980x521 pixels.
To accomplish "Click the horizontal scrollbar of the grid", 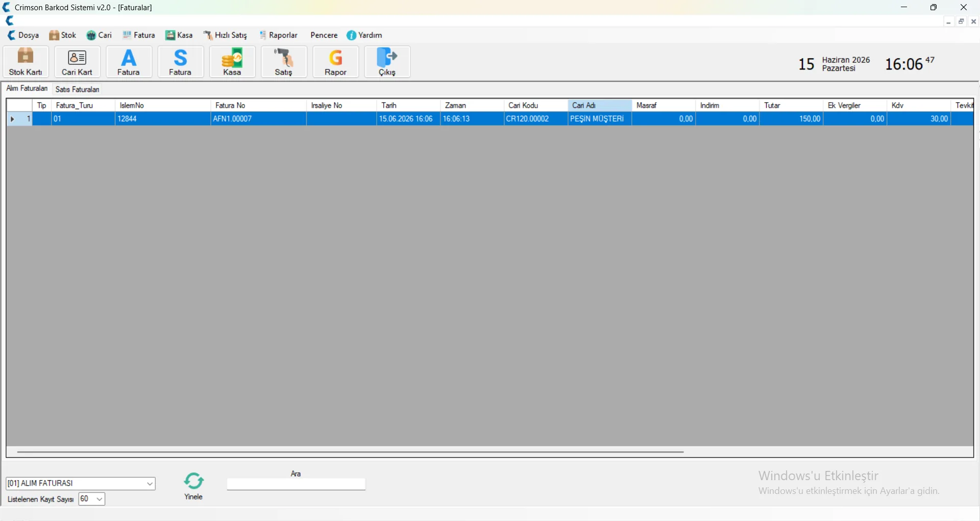I will pos(350,452).
